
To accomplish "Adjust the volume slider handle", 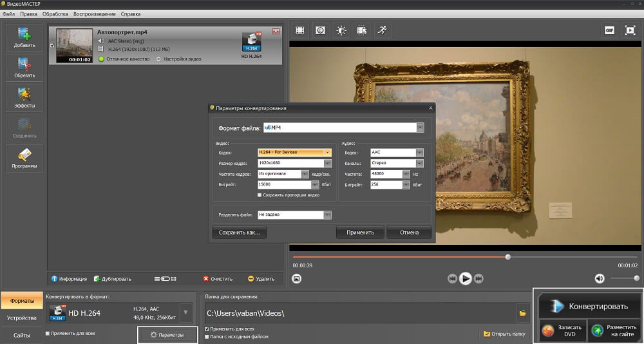I will click(x=637, y=278).
